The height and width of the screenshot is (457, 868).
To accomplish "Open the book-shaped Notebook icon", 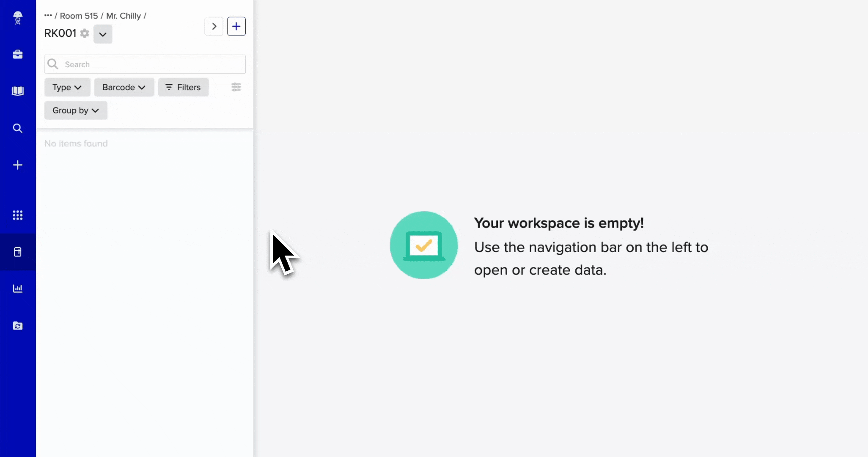I will [18, 91].
